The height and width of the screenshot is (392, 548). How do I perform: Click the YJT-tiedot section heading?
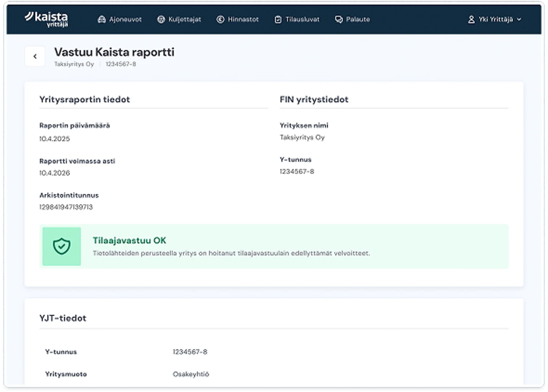(x=63, y=318)
